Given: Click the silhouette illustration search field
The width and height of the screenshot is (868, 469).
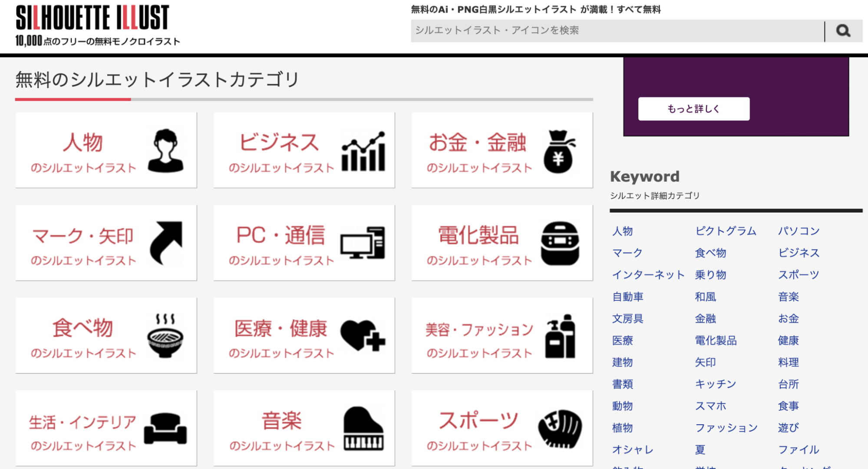Looking at the screenshot, I should 617,31.
